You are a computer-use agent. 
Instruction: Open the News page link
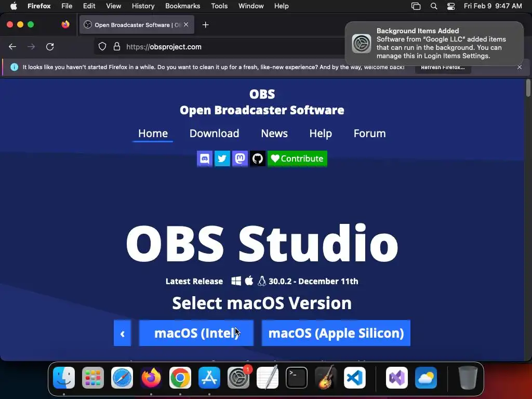click(x=274, y=134)
